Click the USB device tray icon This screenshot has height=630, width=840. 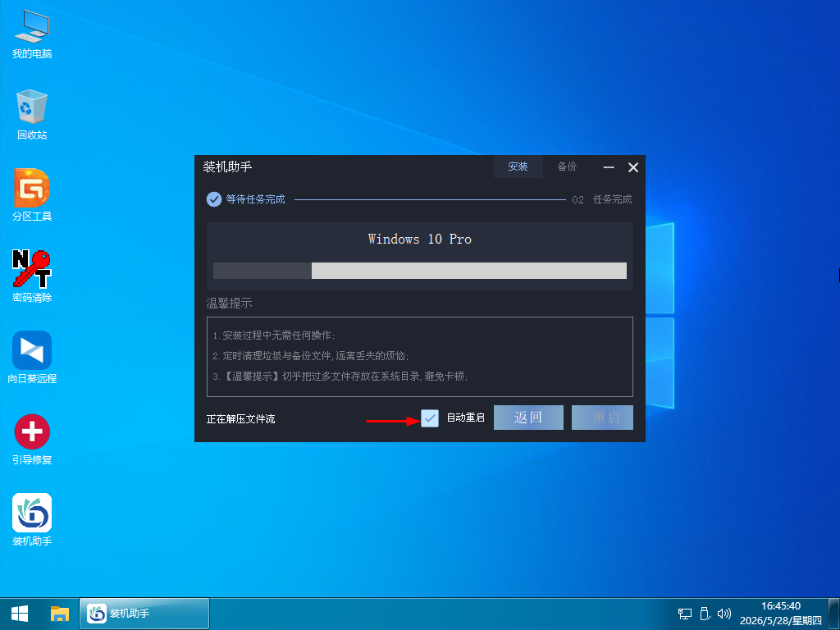click(x=705, y=614)
